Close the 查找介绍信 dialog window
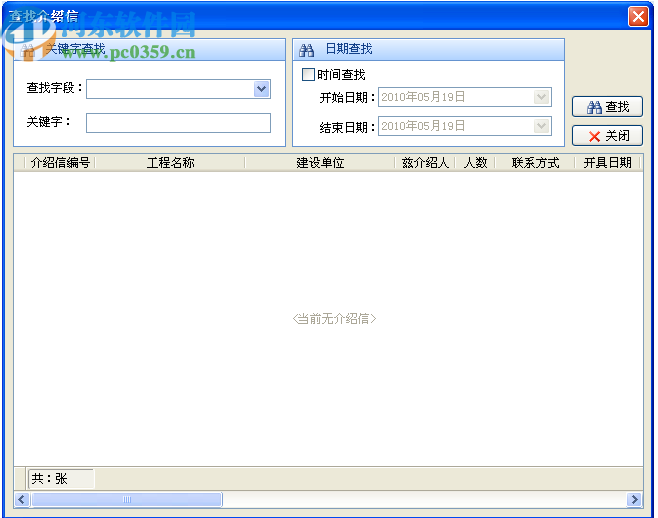658x518 pixels. point(638,17)
